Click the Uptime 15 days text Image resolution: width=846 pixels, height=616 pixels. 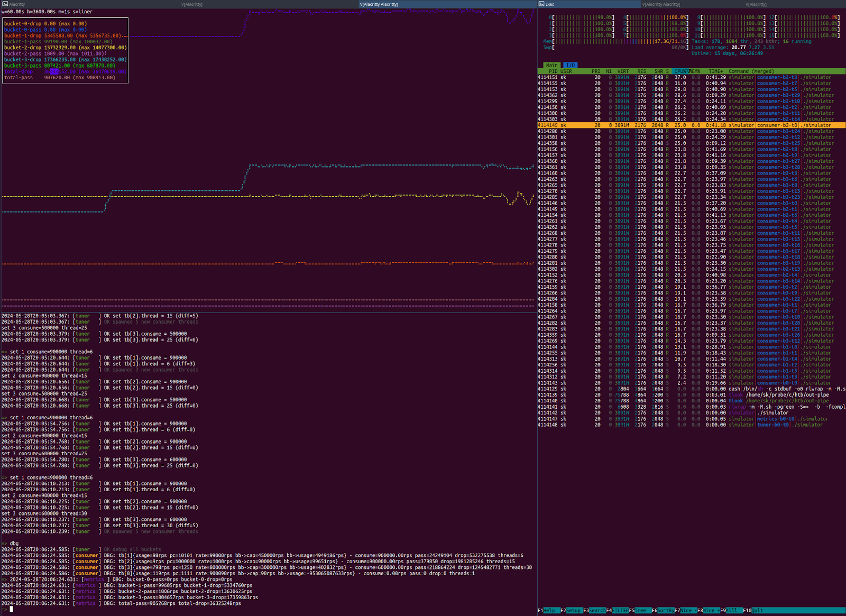pyautogui.click(x=727, y=53)
